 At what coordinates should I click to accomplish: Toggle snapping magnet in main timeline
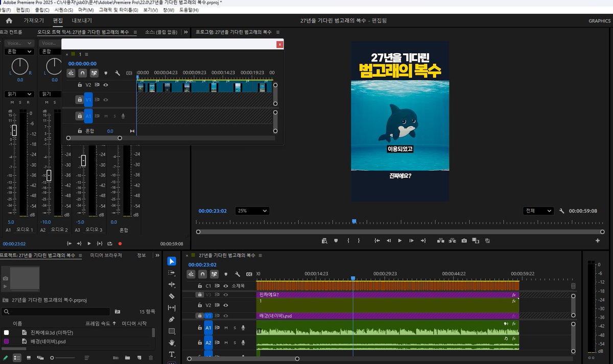(x=202, y=274)
